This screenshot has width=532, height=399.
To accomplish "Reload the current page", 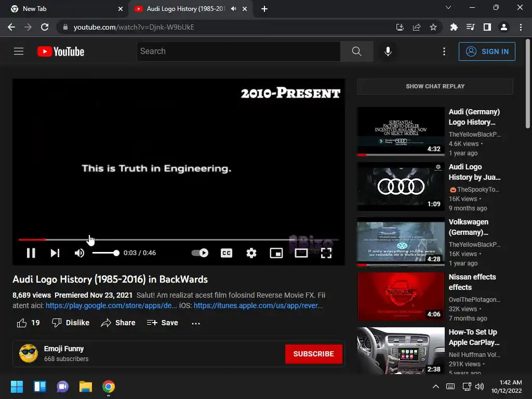I will [x=45, y=27].
